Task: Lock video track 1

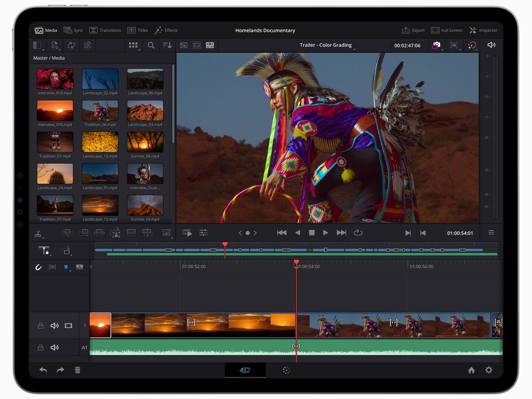Action: [x=41, y=326]
